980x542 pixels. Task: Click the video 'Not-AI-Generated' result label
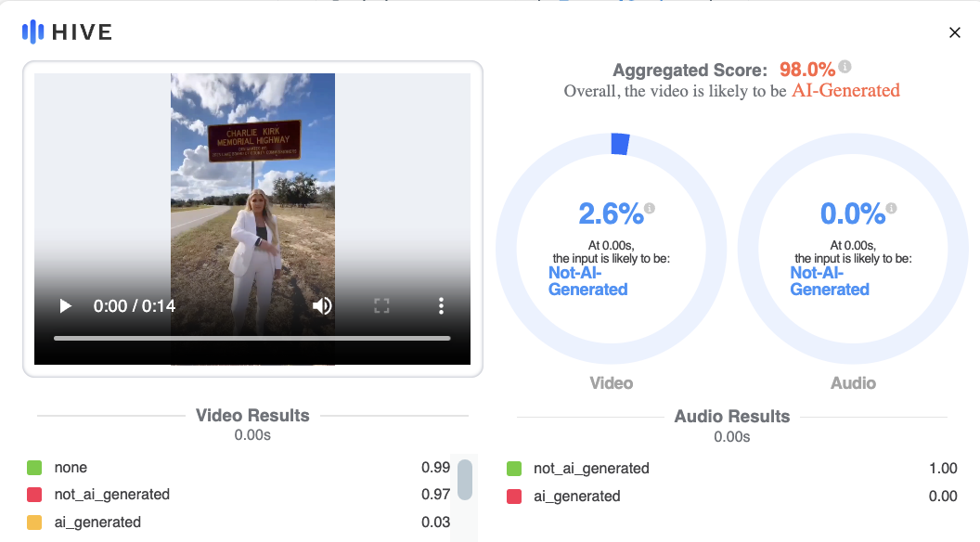point(588,281)
